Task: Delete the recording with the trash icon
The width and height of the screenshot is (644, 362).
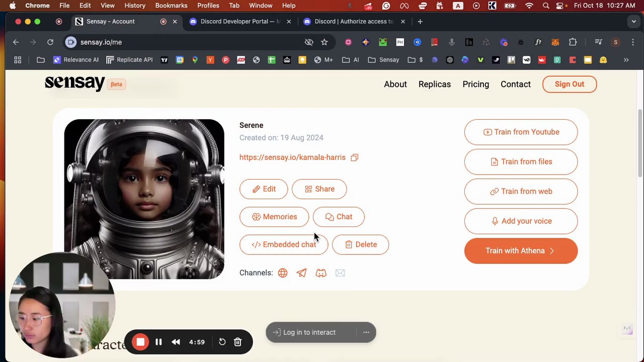Action: point(238,342)
